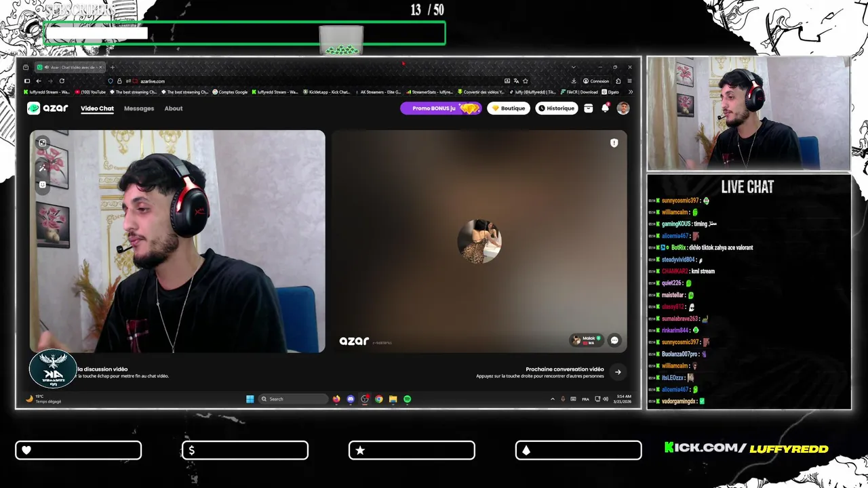The image size is (868, 488).
Task: Open the taskbar clock and date
Action: pyautogui.click(x=623, y=399)
